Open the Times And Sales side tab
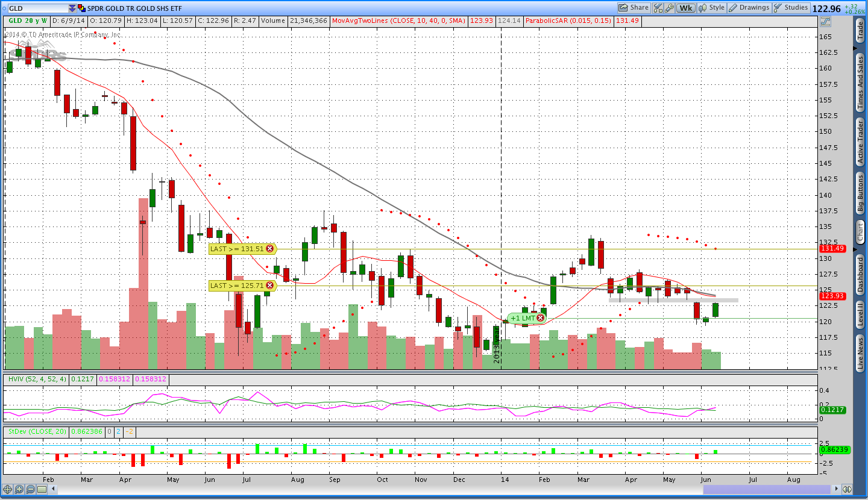This screenshot has width=868, height=500. [860, 83]
